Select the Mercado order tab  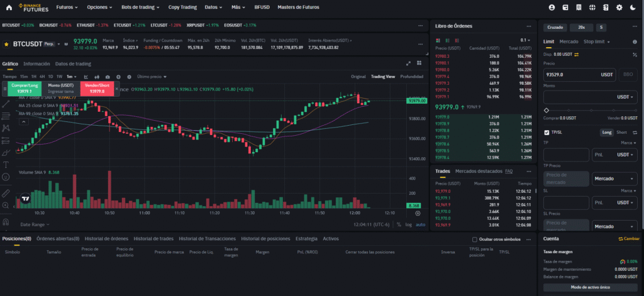tap(569, 42)
